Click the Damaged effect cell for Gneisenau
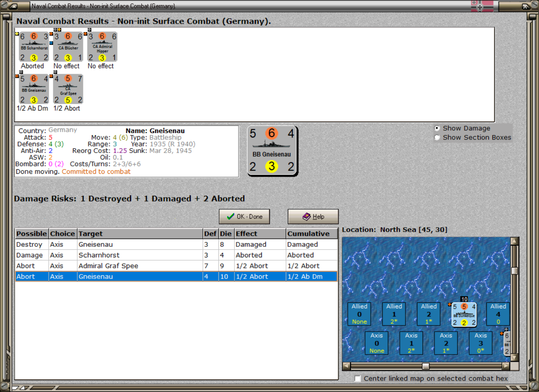This screenshot has width=539, height=392. click(x=260, y=244)
